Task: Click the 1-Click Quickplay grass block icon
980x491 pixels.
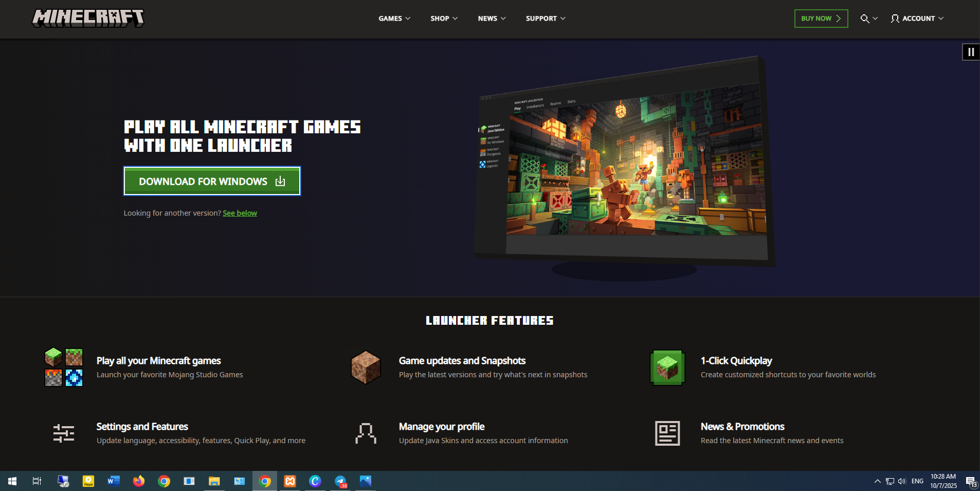Action: [x=667, y=367]
